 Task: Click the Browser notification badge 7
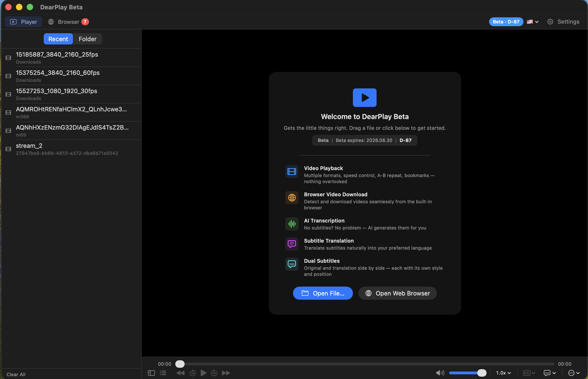[x=85, y=22]
